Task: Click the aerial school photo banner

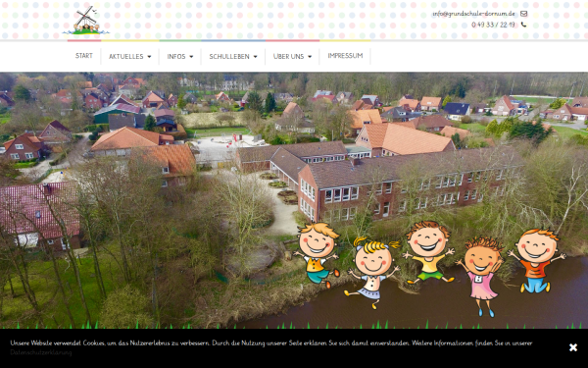Action: pos(294,200)
